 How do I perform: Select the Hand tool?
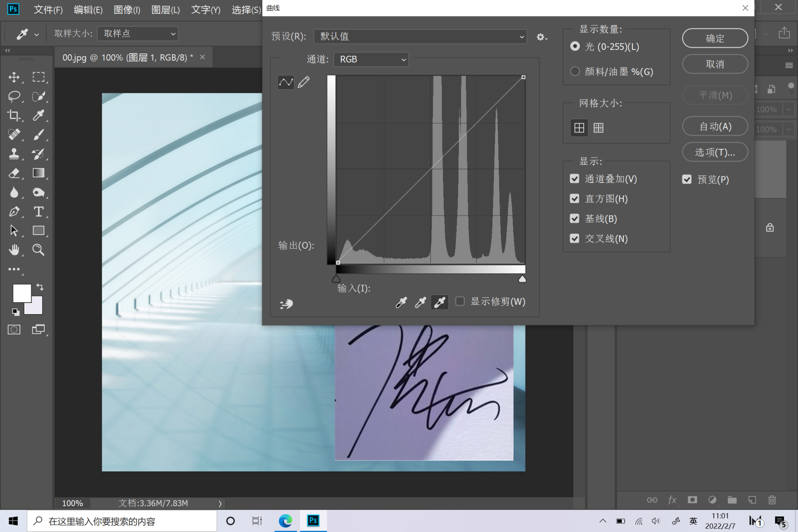click(x=14, y=250)
